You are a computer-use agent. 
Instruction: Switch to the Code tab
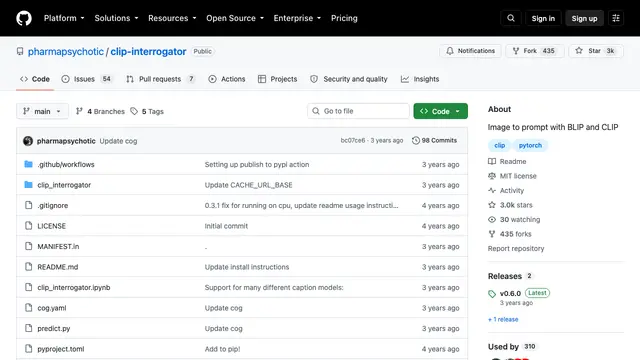click(35, 79)
